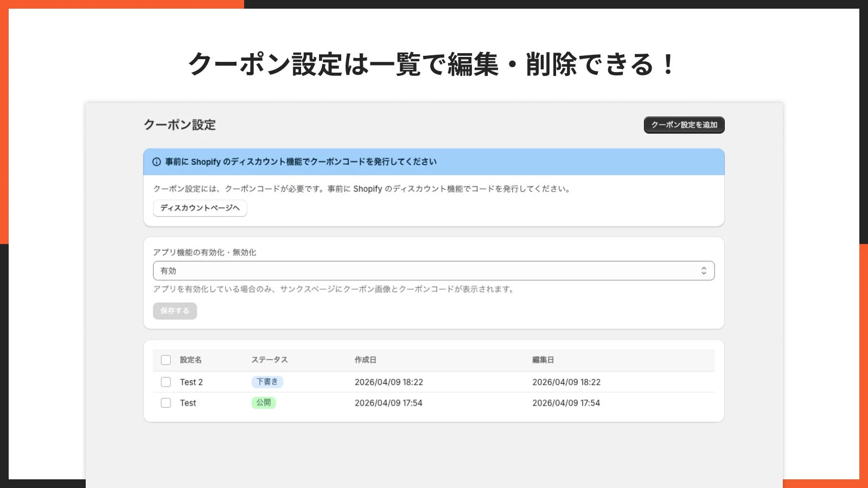The width and height of the screenshot is (868, 488).
Task: Click the 編集日 value 2026/04/09 18:22
Action: [566, 382]
